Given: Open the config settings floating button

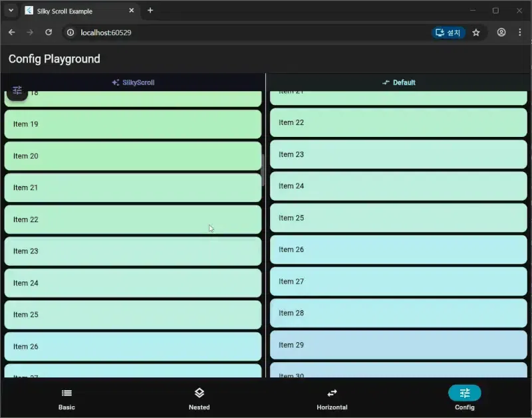Looking at the screenshot, I should pos(17,91).
